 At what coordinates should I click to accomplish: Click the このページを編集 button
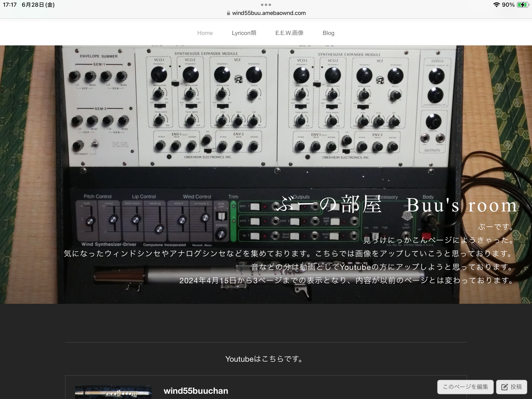tap(465, 387)
